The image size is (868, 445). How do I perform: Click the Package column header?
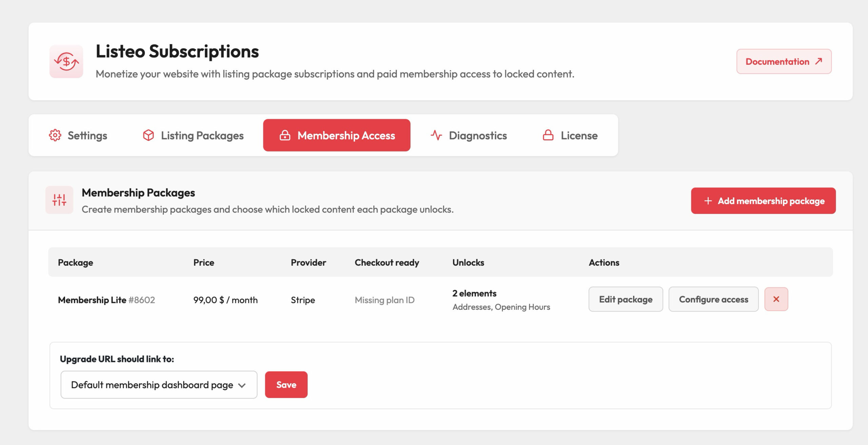pyautogui.click(x=75, y=262)
